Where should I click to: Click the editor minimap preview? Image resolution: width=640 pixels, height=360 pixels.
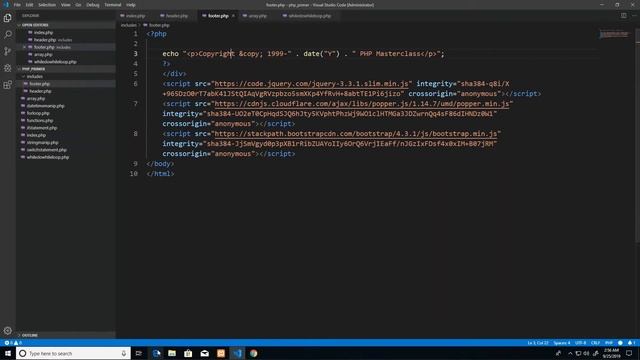(614, 34)
